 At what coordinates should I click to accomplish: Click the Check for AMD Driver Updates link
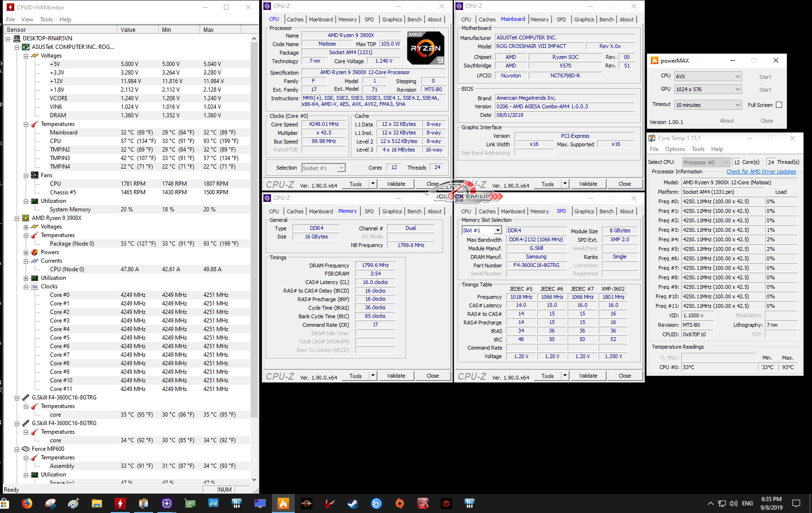coord(761,171)
